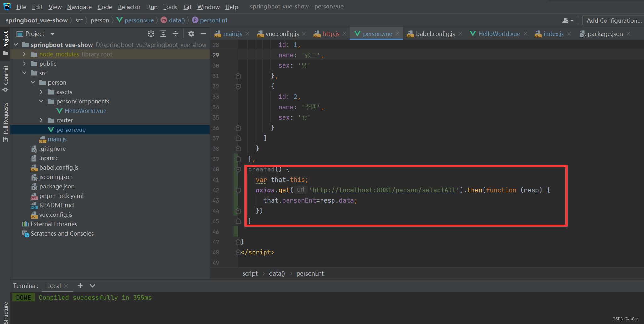The width and height of the screenshot is (644, 324).
Task: Toggle fold marker at line 40 created()
Action: [x=238, y=170]
